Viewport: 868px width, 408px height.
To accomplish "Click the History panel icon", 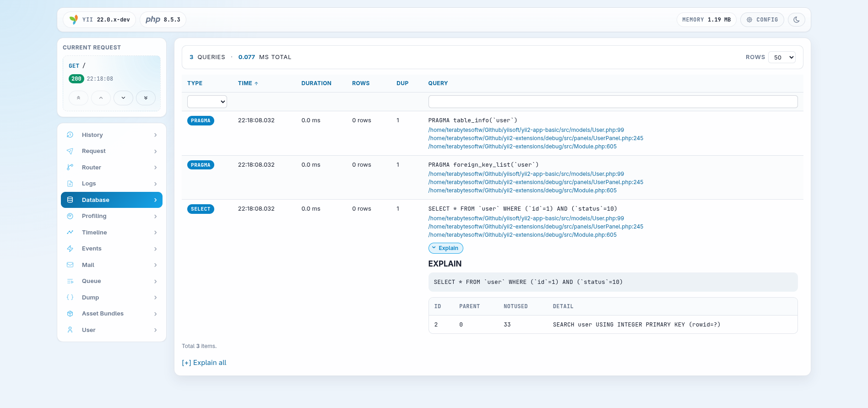I will click(70, 135).
